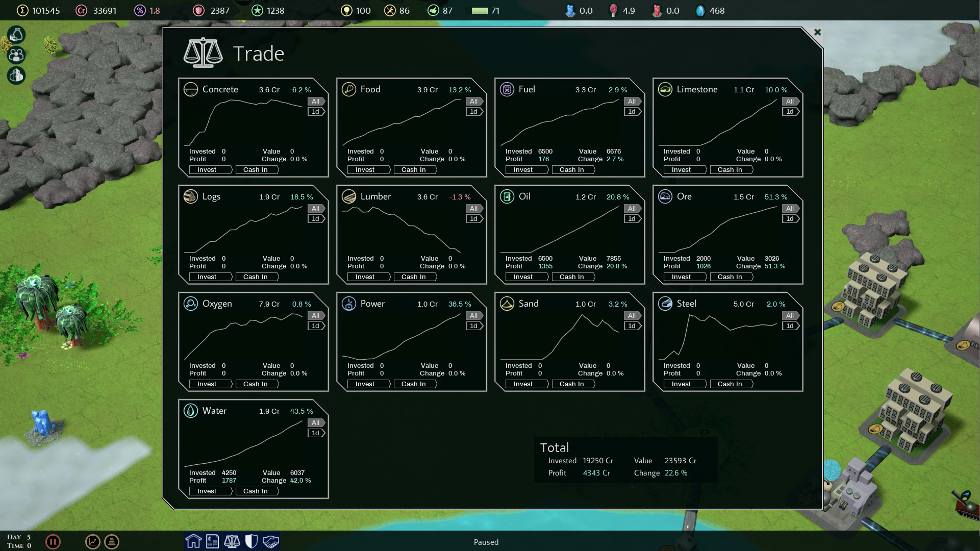Invest in Oxygen

pyautogui.click(x=211, y=384)
